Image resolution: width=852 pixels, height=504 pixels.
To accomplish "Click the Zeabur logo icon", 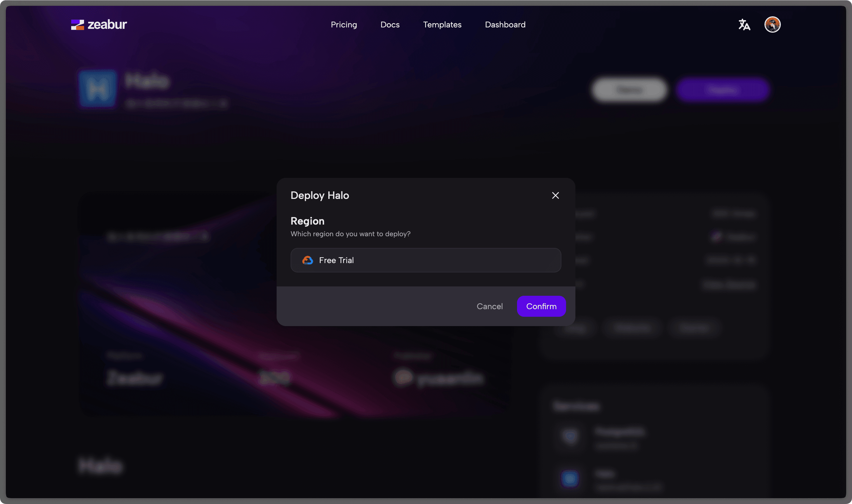I will (77, 24).
